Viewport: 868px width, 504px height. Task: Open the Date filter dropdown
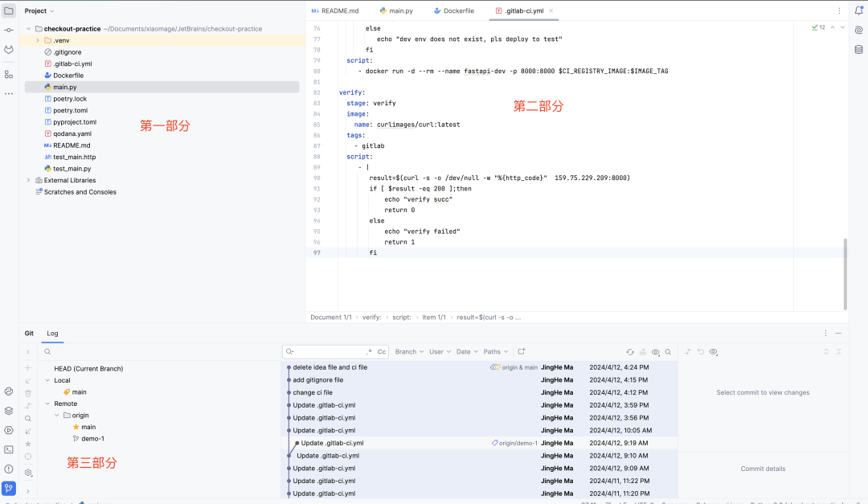click(x=467, y=352)
